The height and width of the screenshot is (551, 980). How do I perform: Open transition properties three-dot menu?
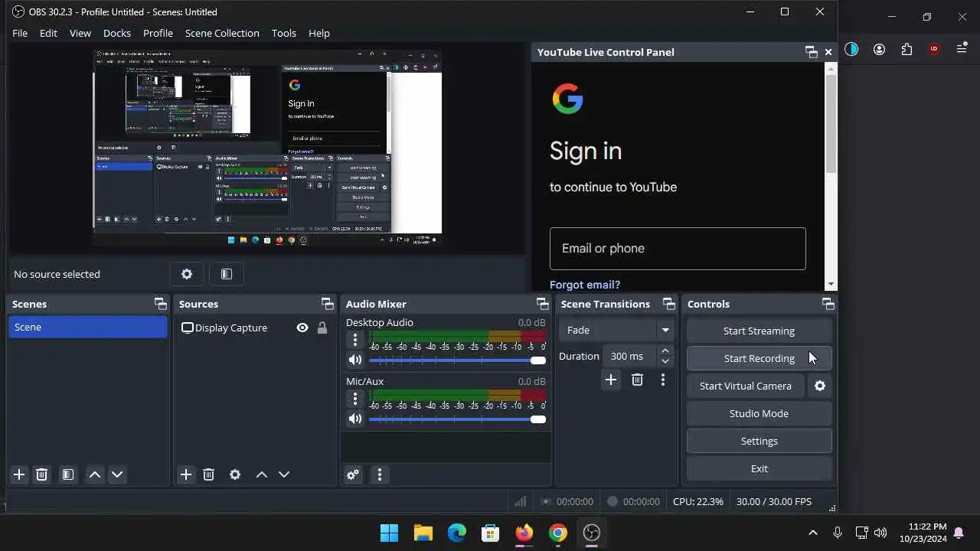pyautogui.click(x=663, y=380)
